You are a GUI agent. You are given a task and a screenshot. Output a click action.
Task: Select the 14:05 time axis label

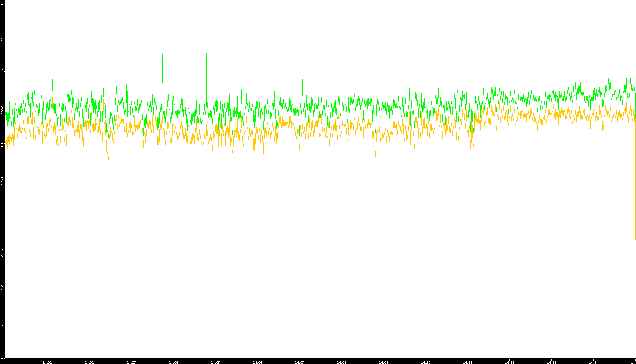pos(215,362)
